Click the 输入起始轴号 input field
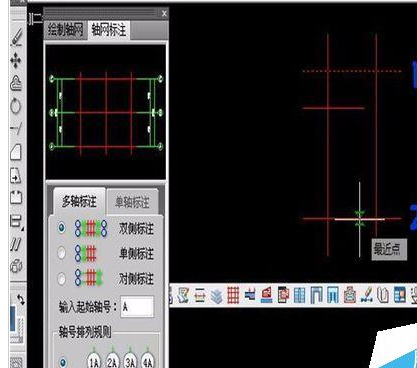Viewport: 417px width, 368px height. (137, 307)
